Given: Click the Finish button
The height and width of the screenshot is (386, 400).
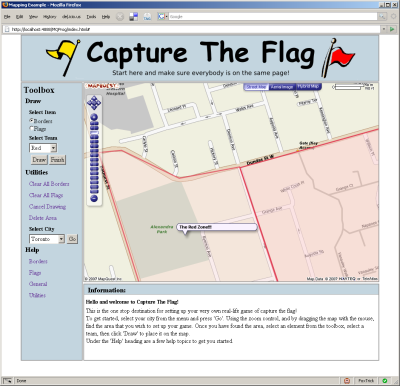Looking at the screenshot, I should (57, 160).
